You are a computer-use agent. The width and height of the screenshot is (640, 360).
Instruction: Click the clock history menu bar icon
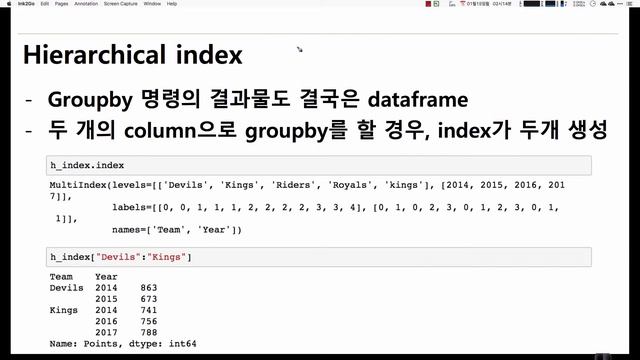pos(593,4)
